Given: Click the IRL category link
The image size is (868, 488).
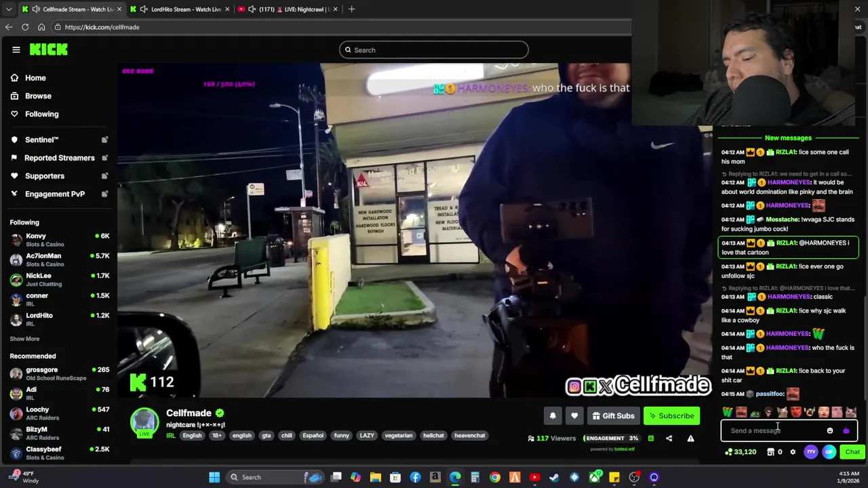Looking at the screenshot, I should point(171,436).
